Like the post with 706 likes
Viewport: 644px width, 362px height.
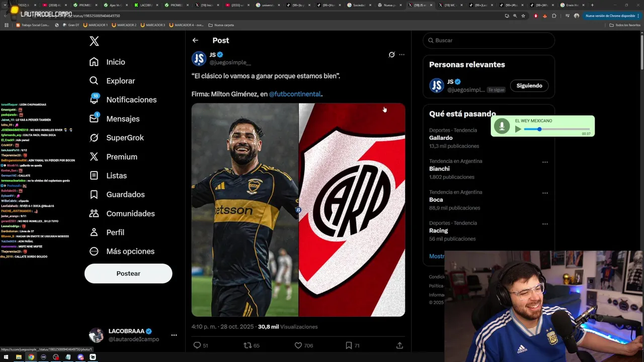click(298, 345)
